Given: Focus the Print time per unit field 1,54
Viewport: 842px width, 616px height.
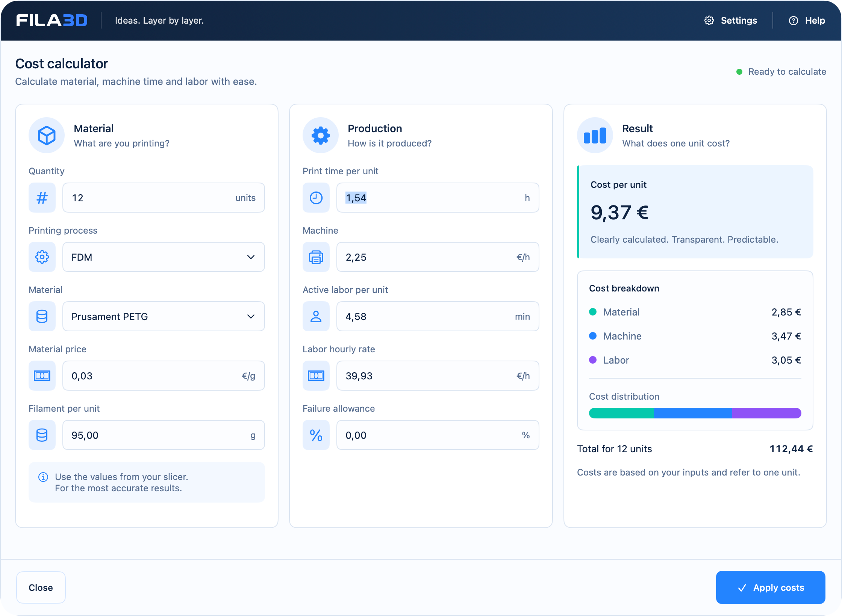Looking at the screenshot, I should point(438,198).
